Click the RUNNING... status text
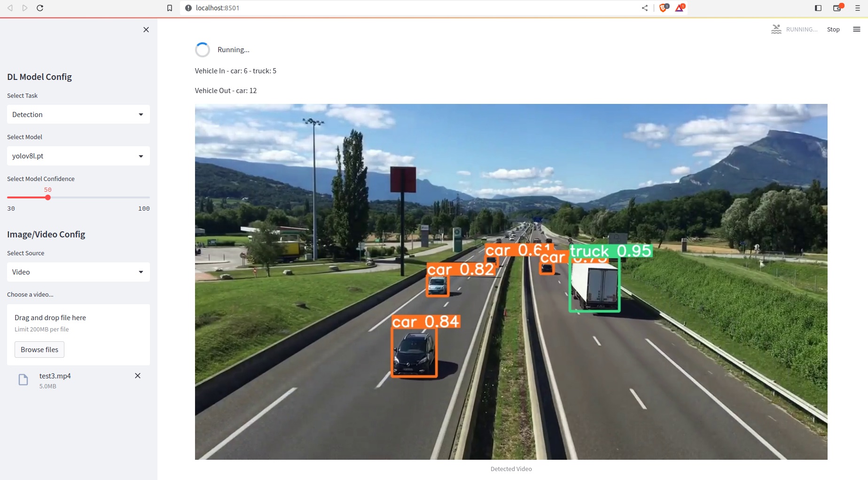 (801, 29)
